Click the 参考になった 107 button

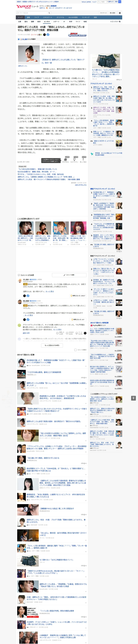(x=78, y=320)
